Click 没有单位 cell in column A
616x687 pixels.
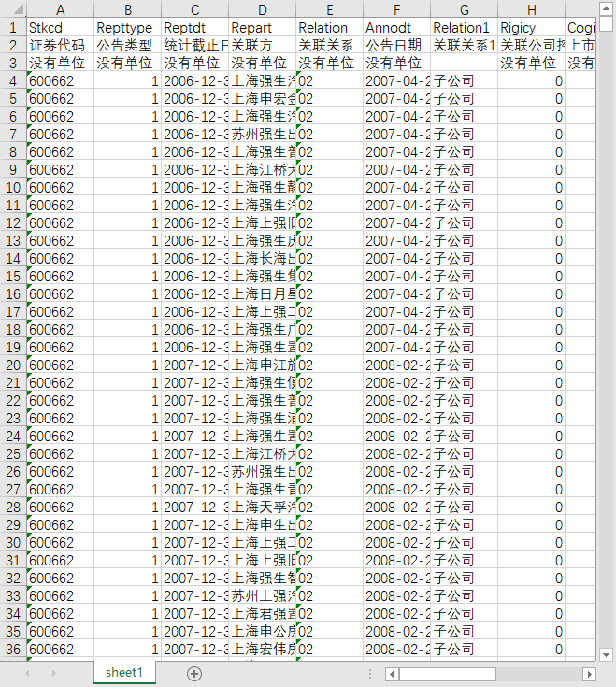(61, 64)
